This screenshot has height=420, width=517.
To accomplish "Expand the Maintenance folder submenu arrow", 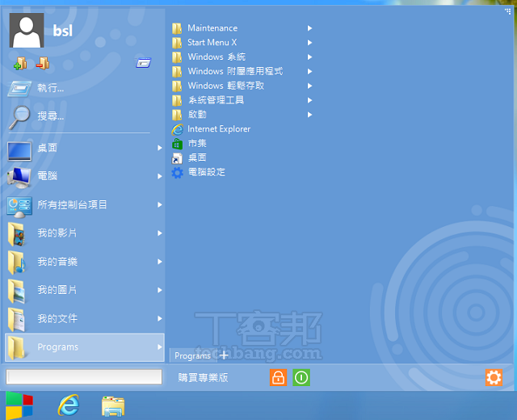I will click(x=309, y=28).
